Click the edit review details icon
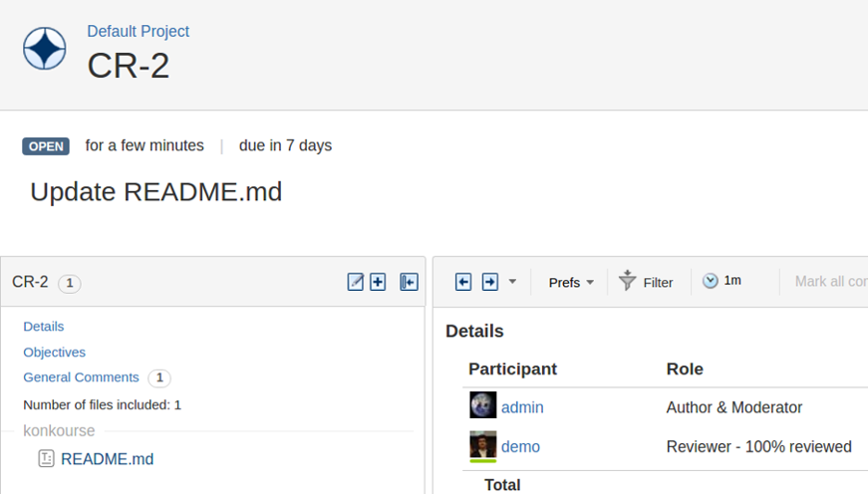Image resolution: width=868 pixels, height=494 pixels. point(356,282)
